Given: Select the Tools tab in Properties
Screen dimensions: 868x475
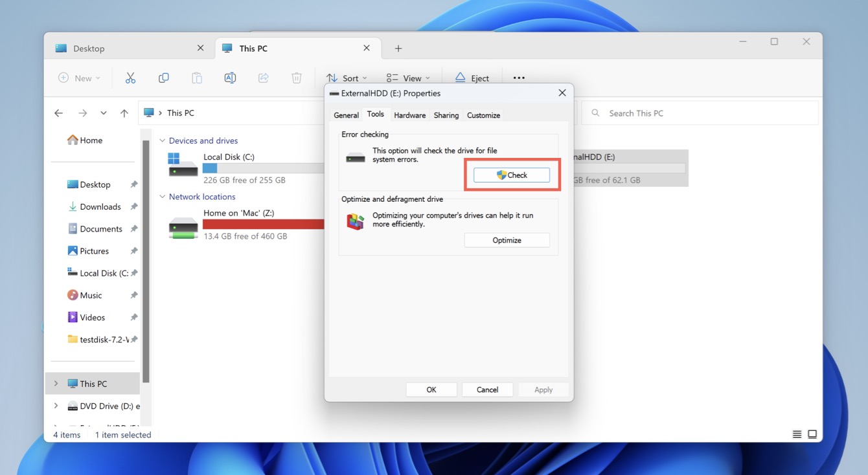Looking at the screenshot, I should click(376, 115).
